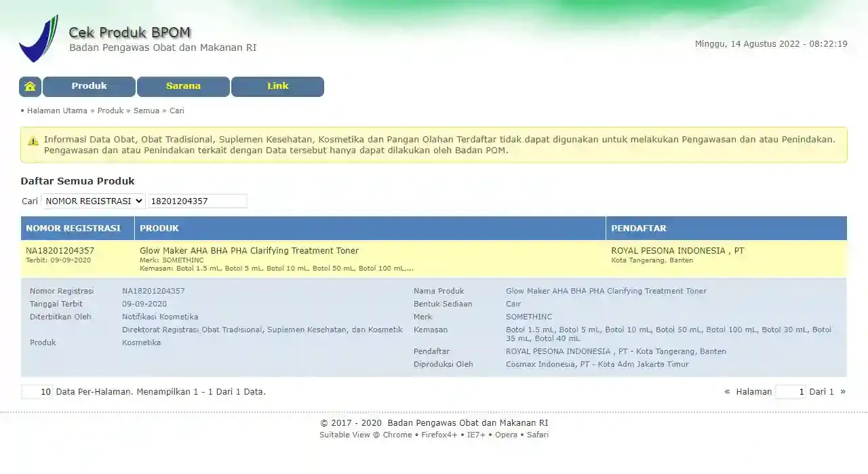
Task: Follow Halaman Utama breadcrumb link
Action: coord(57,111)
